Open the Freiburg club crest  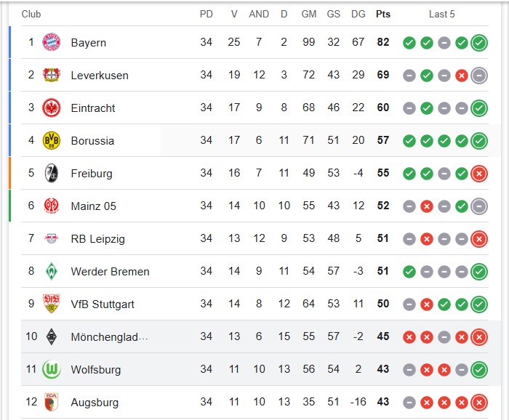point(52,173)
